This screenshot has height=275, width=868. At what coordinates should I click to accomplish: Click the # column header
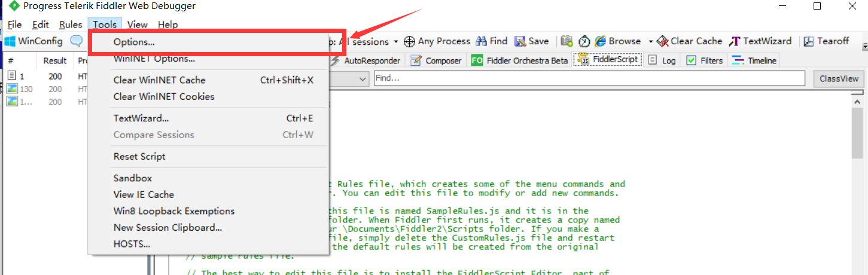coord(20,61)
